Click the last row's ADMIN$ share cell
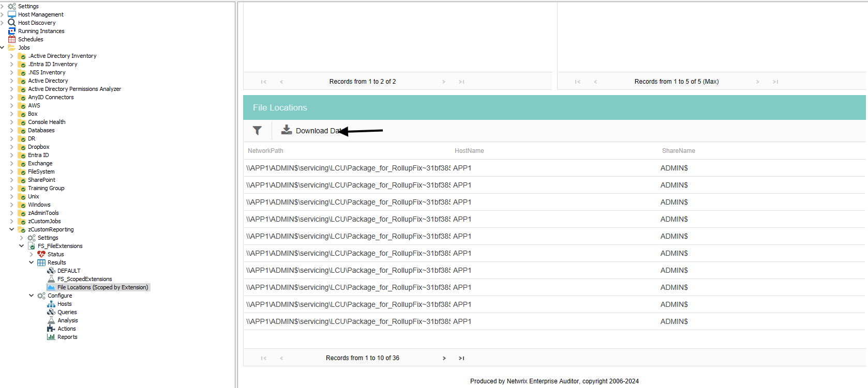868x388 pixels. (674, 321)
